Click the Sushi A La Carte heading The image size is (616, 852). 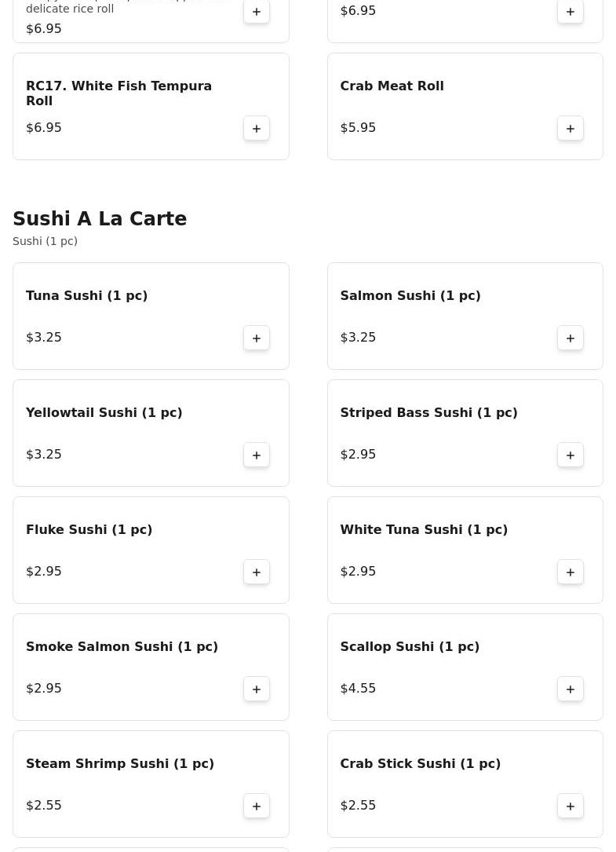click(100, 219)
